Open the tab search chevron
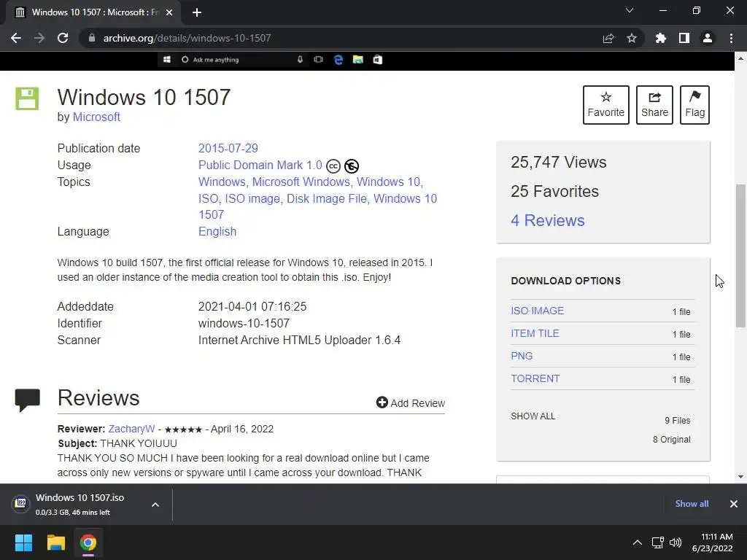 tap(630, 10)
